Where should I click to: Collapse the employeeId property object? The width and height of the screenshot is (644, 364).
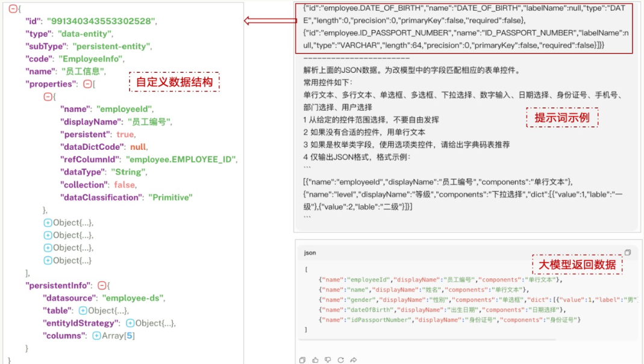tap(48, 96)
